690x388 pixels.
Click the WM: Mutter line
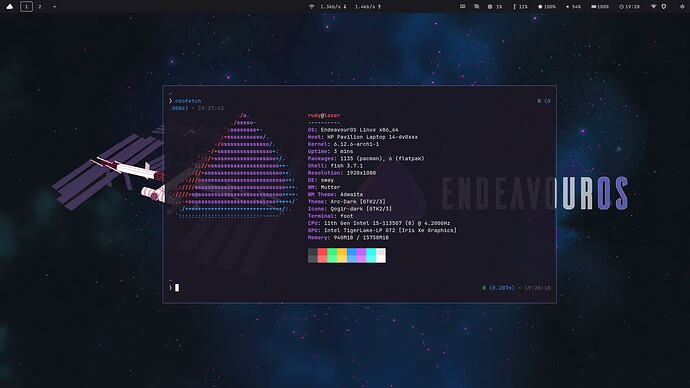pyautogui.click(x=324, y=187)
